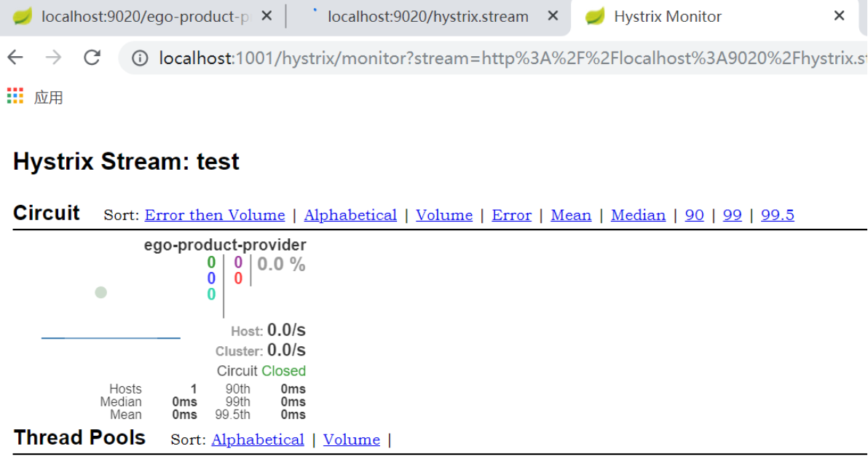Click the blue short-circuited count 0
Screen dimensions: 868x465
(x=211, y=278)
